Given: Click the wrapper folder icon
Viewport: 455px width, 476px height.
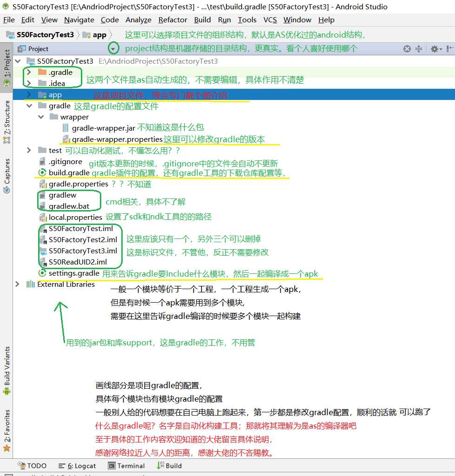Looking at the screenshot, I should point(54,117).
